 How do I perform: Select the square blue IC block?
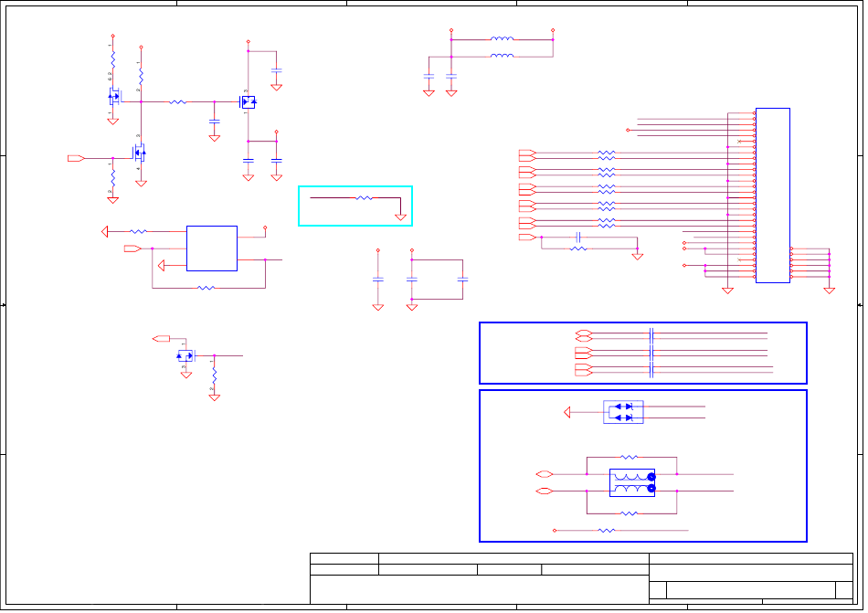pos(211,248)
